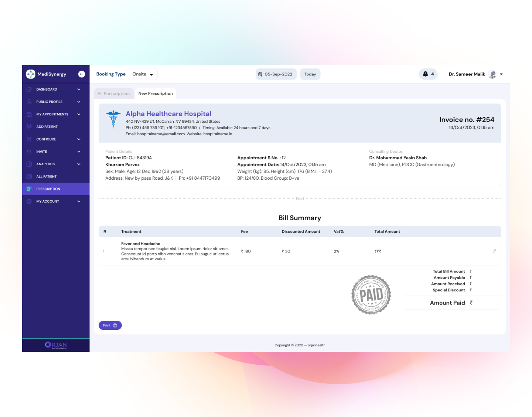Screen dimensions: 532x417
Task: Click the Public Profile person icon
Action: click(x=29, y=102)
